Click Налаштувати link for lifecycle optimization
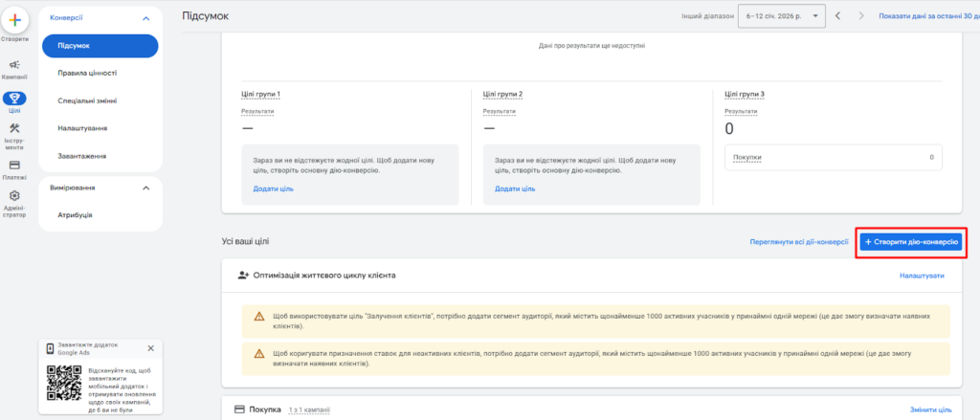Image resolution: width=980 pixels, height=420 pixels. click(x=922, y=276)
